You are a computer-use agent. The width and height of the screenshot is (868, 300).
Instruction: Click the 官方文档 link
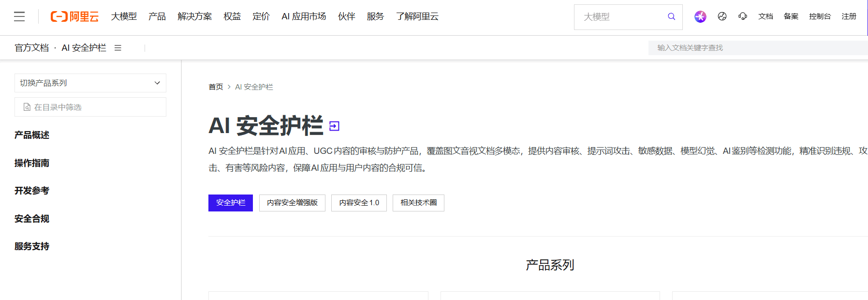[x=32, y=48]
